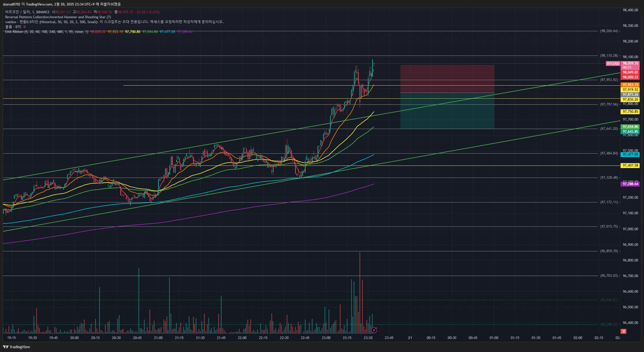644x352 pixels.
Task: Select the EMA Ribbon indicator legend name
Action: pos(47,32)
